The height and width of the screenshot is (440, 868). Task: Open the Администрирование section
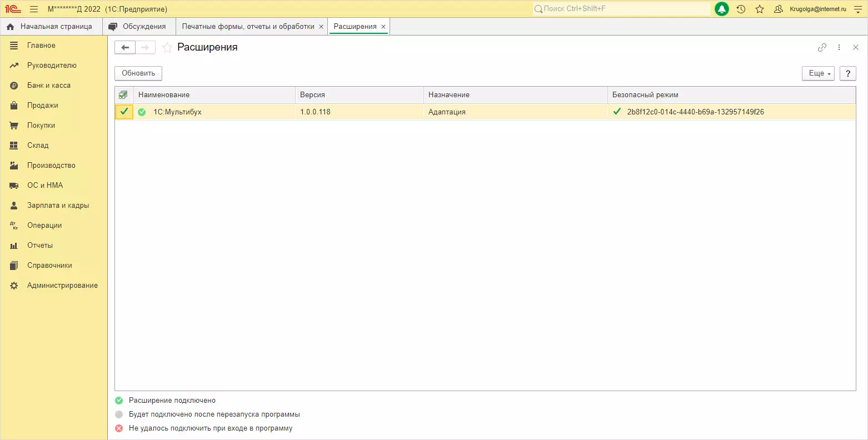tap(54, 286)
